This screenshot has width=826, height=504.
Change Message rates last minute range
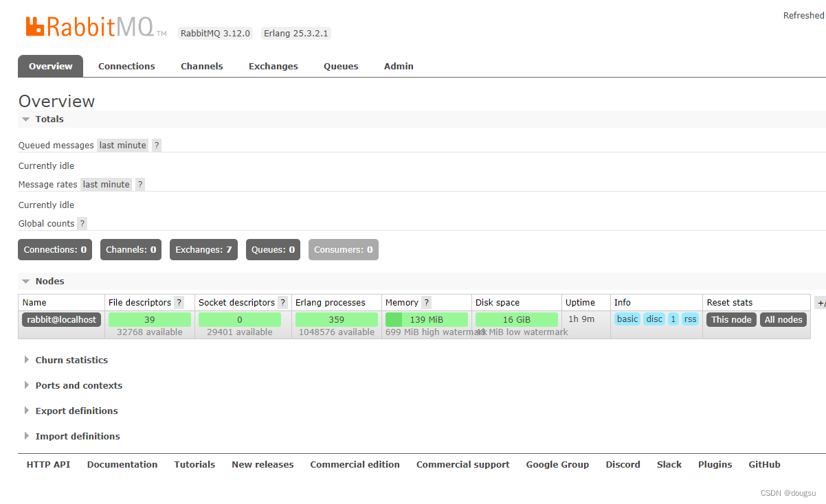[107, 185]
